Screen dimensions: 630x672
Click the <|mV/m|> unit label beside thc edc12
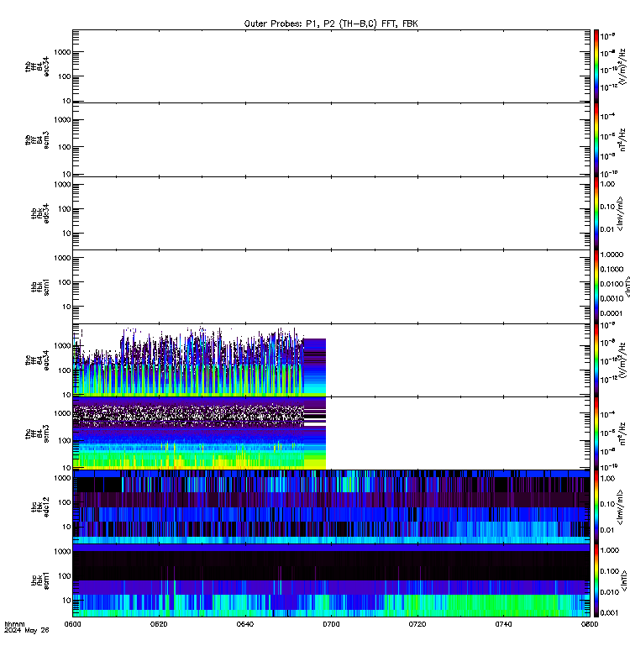click(x=620, y=508)
